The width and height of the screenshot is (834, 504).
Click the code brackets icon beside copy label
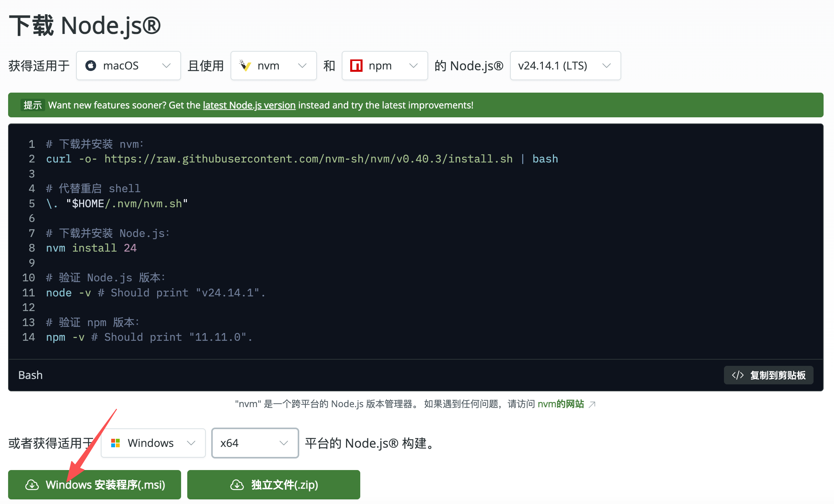pos(737,375)
